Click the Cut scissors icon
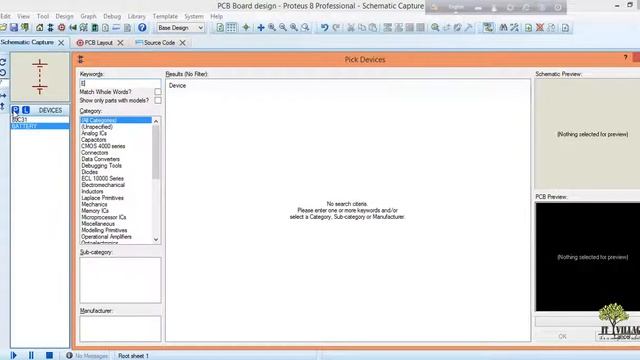Viewport: 640px width, 360px height. pos(350,27)
